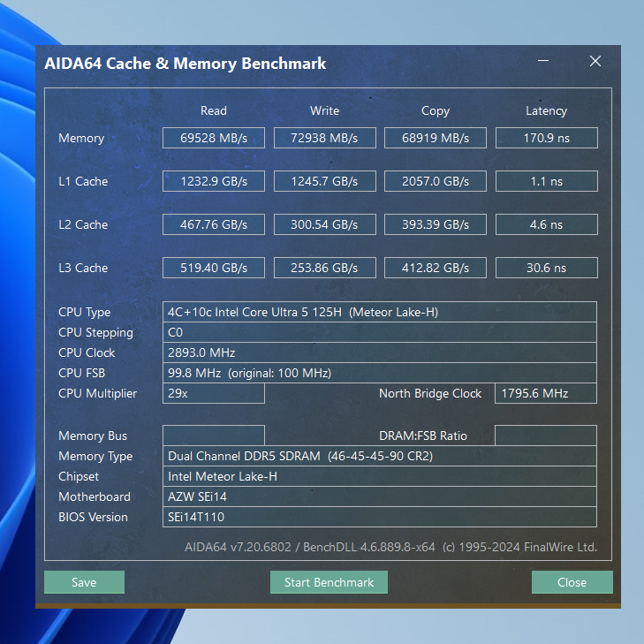Click the L2 Cache row label
Image resolution: width=644 pixels, height=644 pixels.
click(83, 224)
